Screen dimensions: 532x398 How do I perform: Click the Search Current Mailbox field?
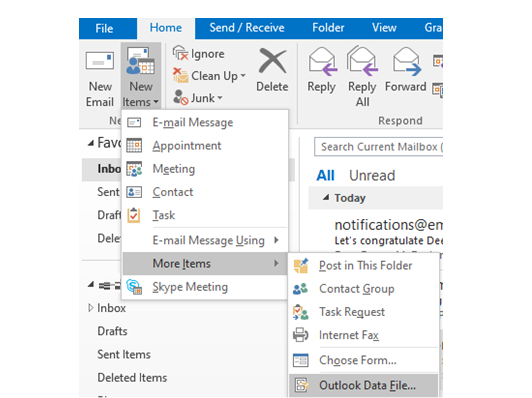tap(379, 147)
